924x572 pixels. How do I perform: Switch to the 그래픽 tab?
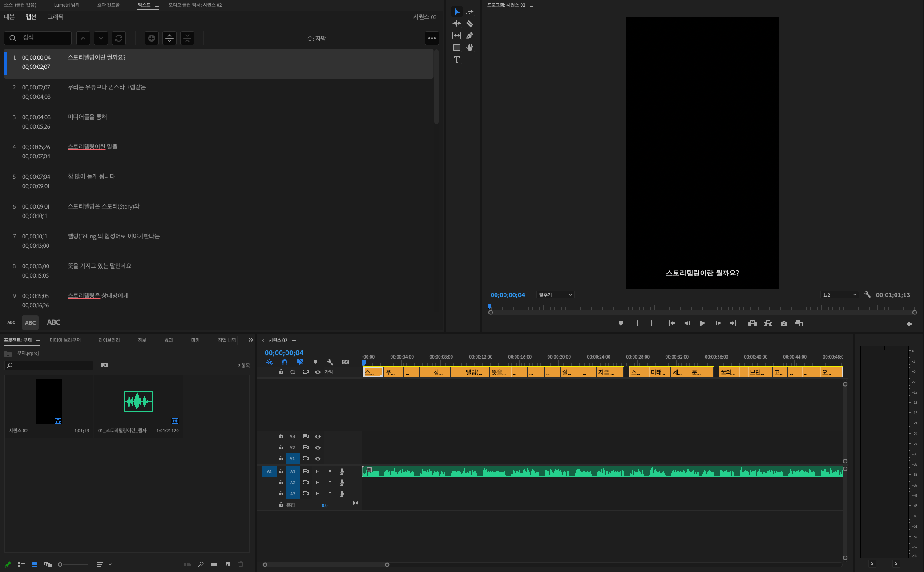(56, 17)
